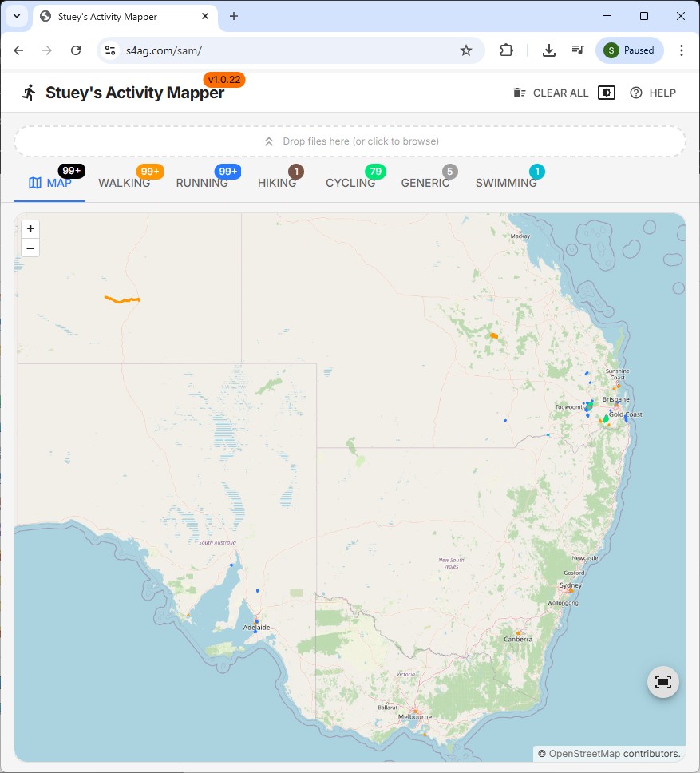Click the file drop zone to browse
Viewport: 700px width, 773px height.
(350, 141)
